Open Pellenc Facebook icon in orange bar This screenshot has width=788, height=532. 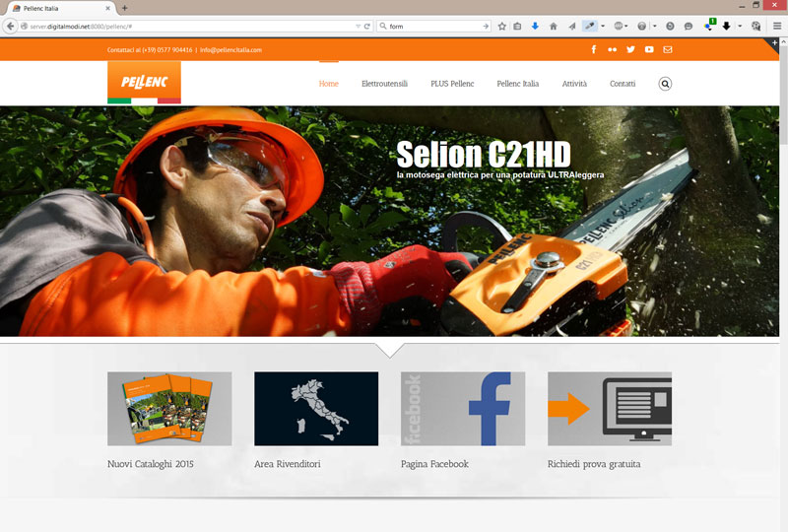(594, 49)
